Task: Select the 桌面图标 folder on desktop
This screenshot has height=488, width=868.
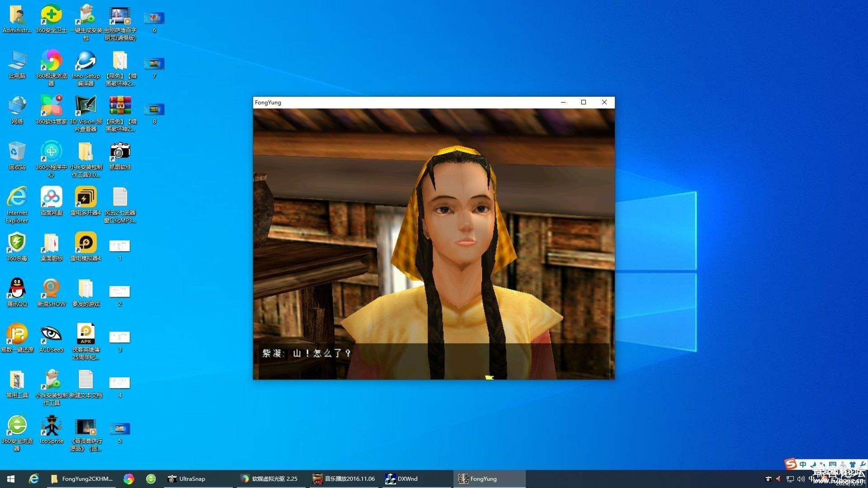Action: [x=51, y=247]
